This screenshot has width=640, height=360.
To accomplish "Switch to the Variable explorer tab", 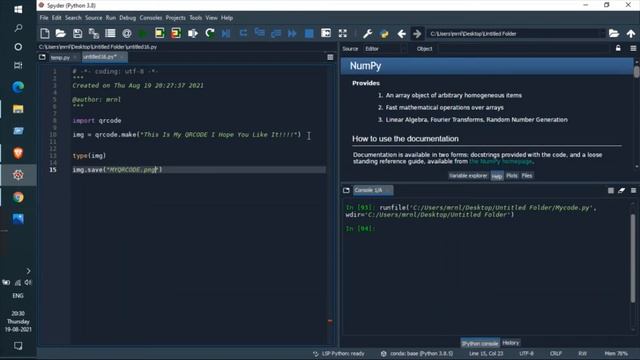I will click(468, 176).
